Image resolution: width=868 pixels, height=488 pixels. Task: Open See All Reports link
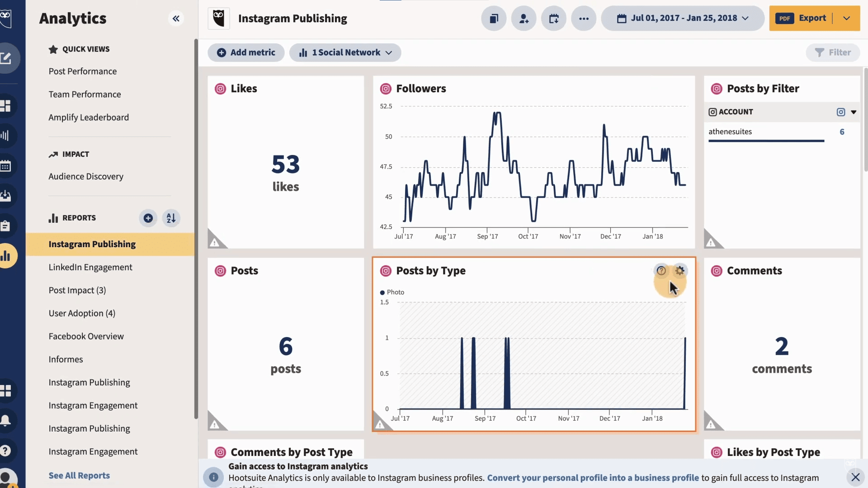coord(79,475)
